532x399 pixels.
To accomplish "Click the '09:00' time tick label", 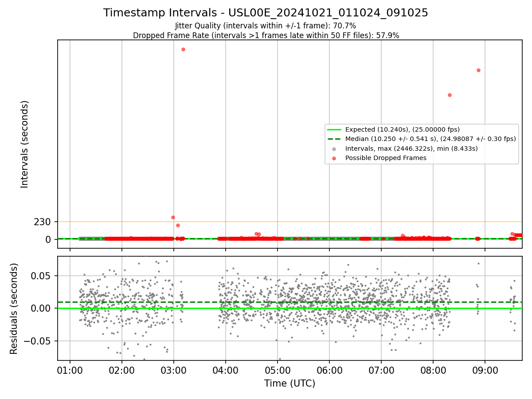I will click(485, 370).
